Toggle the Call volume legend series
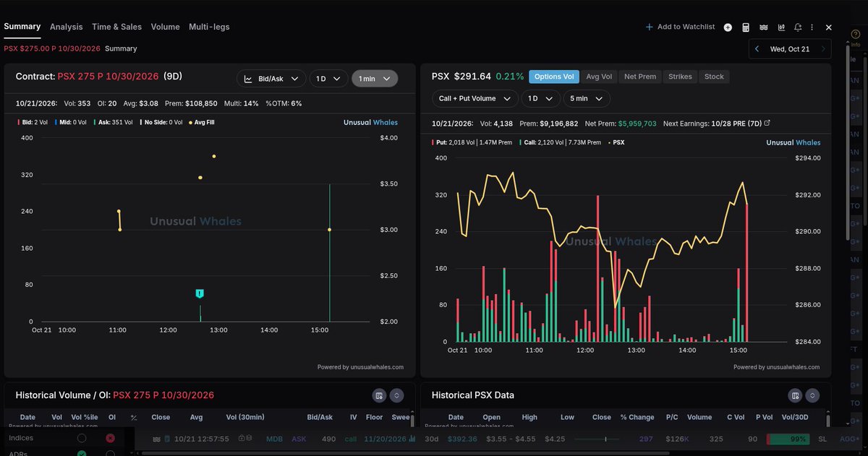The image size is (868, 456). 560,142
